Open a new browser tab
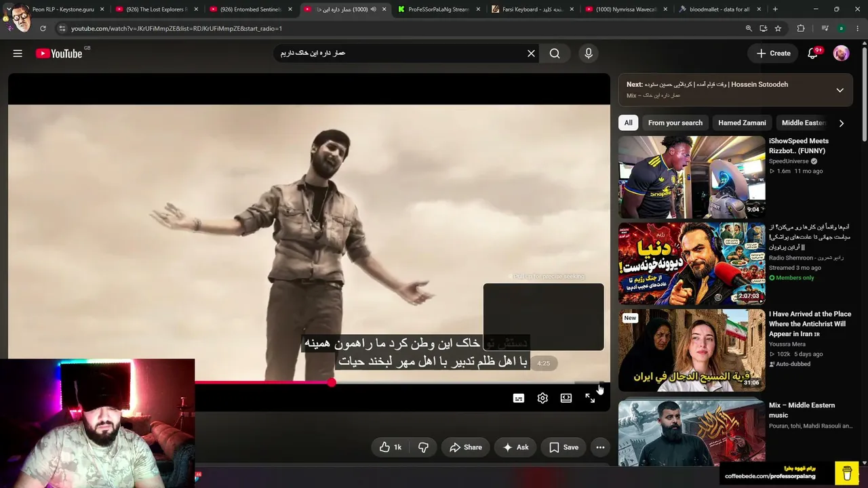This screenshot has height=488, width=868. click(x=775, y=9)
